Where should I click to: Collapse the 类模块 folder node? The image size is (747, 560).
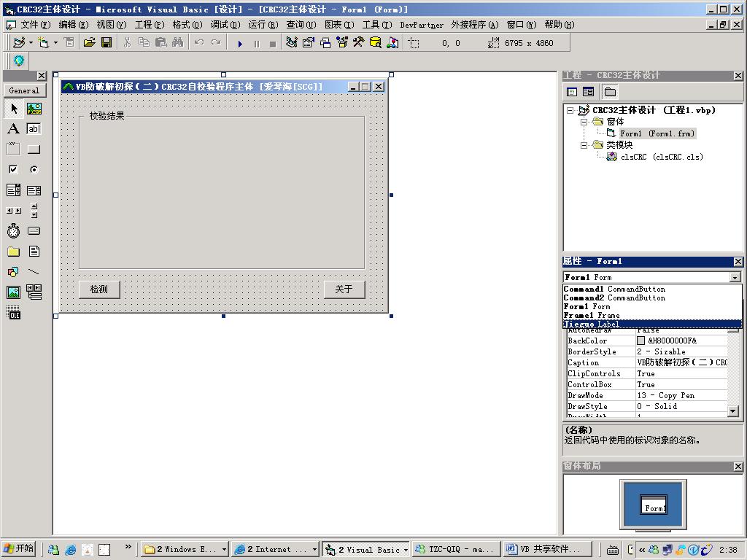[584, 145]
